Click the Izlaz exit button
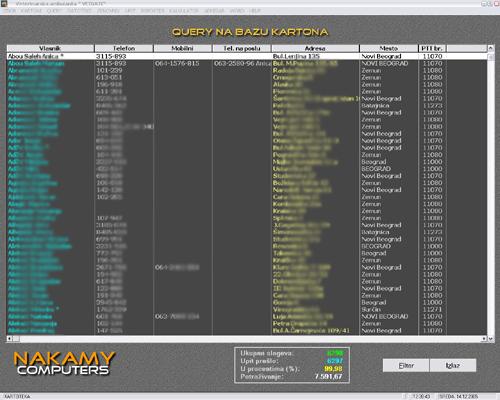 point(453,365)
